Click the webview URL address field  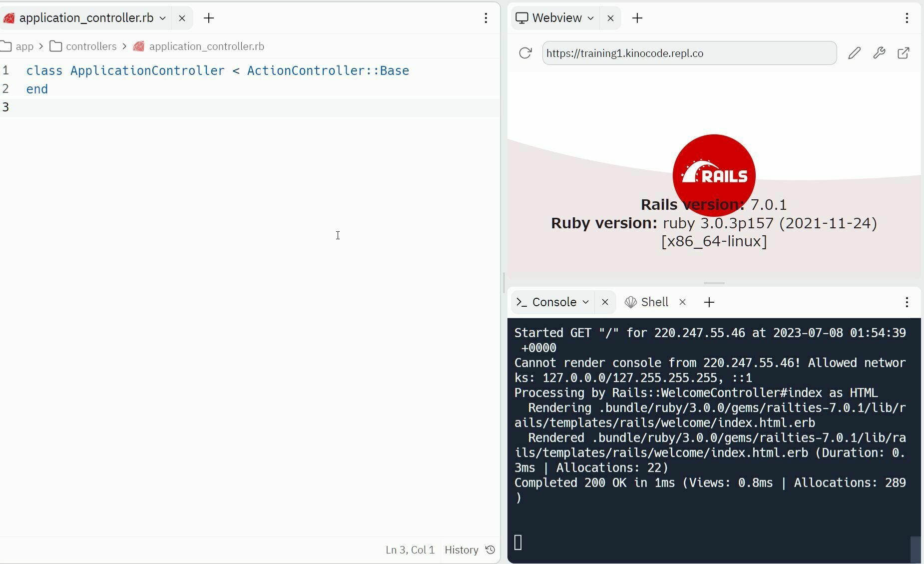pos(689,53)
